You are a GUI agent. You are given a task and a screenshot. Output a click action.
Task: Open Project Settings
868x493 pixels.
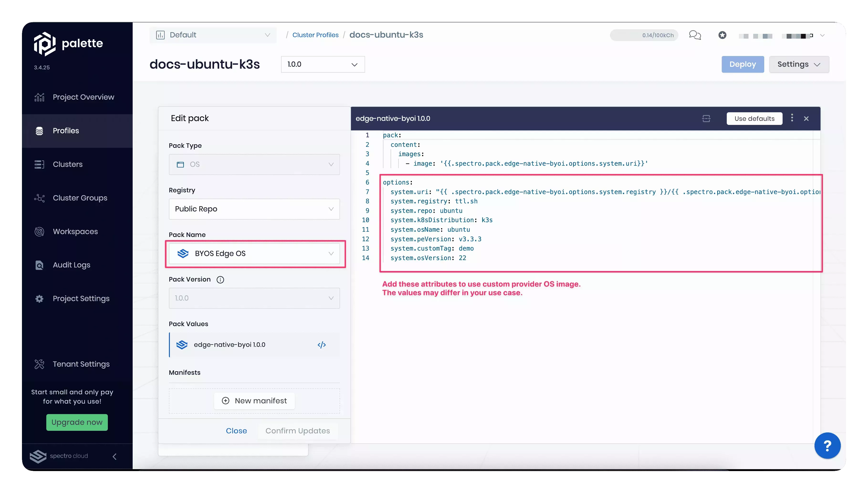(77, 299)
